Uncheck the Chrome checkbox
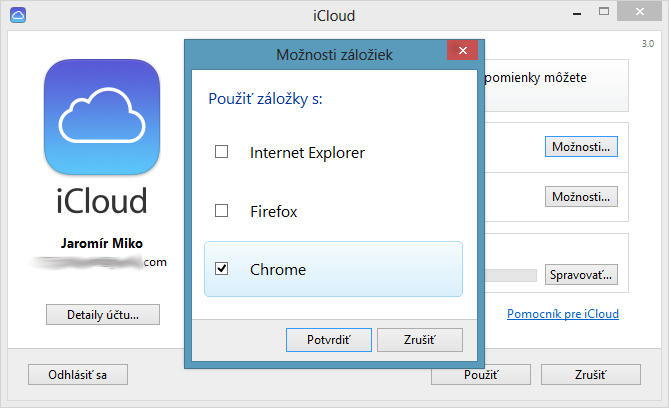The image size is (669, 408). tap(222, 269)
